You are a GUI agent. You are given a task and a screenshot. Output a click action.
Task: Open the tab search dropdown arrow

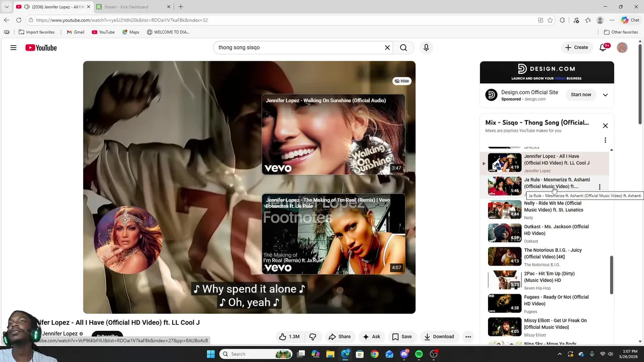click(x=7, y=7)
